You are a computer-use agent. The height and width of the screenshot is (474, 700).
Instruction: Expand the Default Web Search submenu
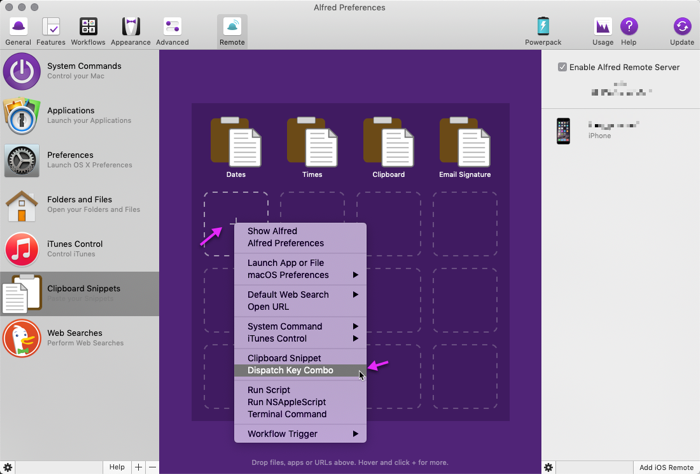(300, 295)
